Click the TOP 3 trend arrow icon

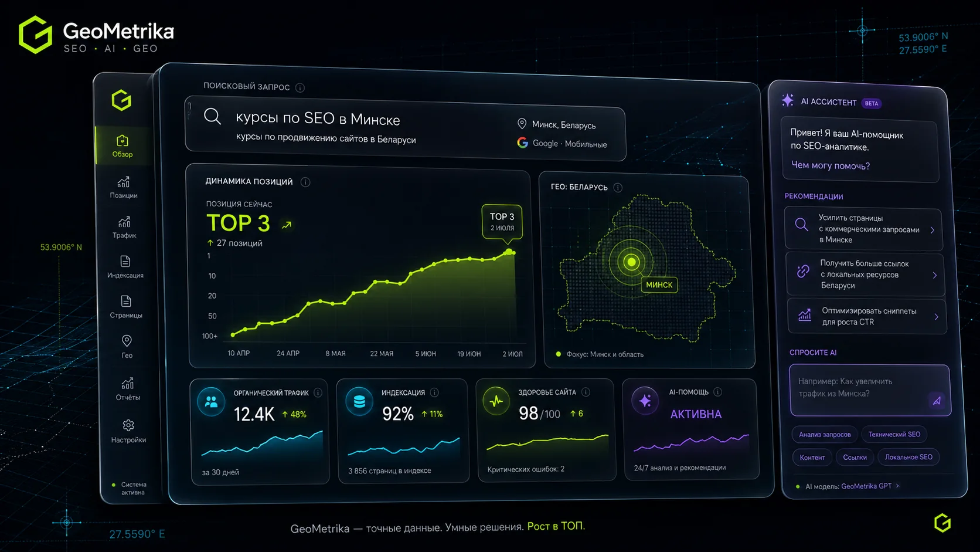click(x=287, y=225)
